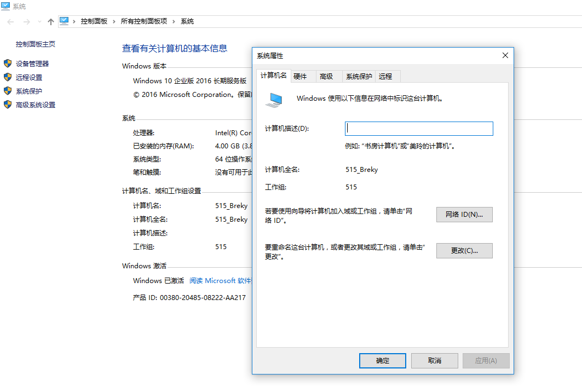Click 工作组 value 515 in dialog

pos(351,187)
